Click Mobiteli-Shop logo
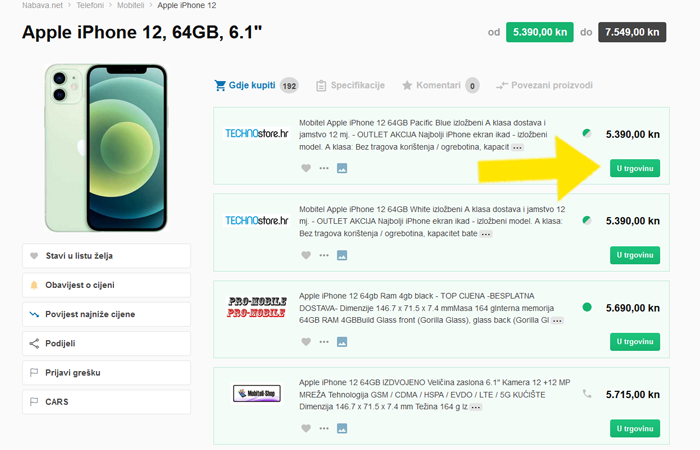 [257, 393]
